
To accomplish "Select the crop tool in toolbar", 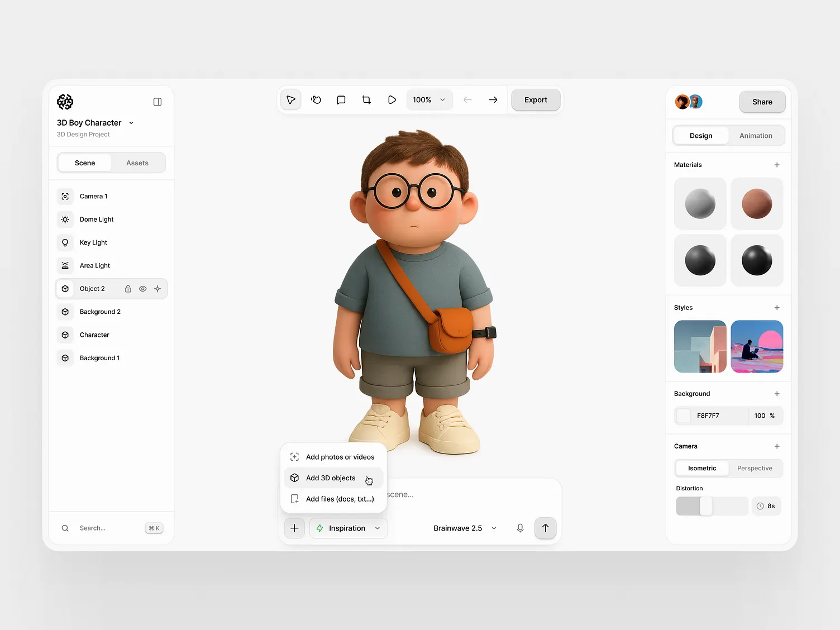I will pyautogui.click(x=366, y=100).
